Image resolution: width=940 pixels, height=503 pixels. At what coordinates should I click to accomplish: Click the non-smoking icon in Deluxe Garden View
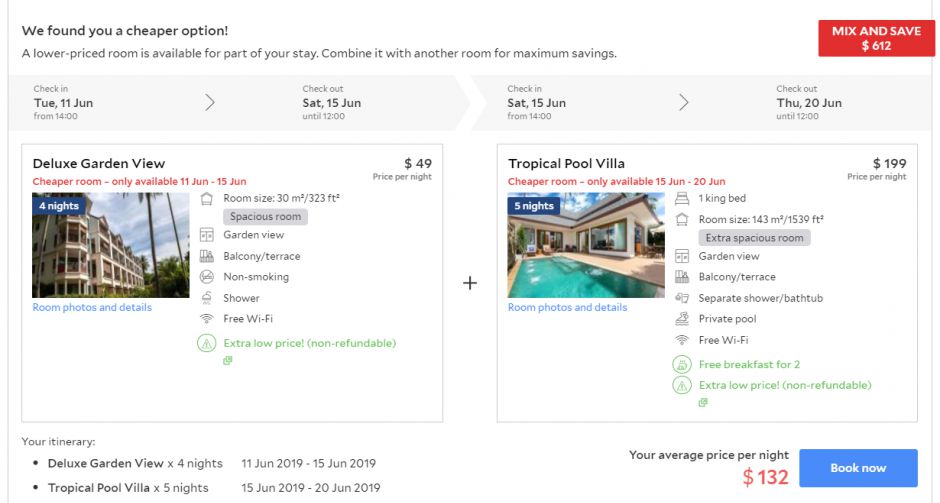tap(207, 277)
